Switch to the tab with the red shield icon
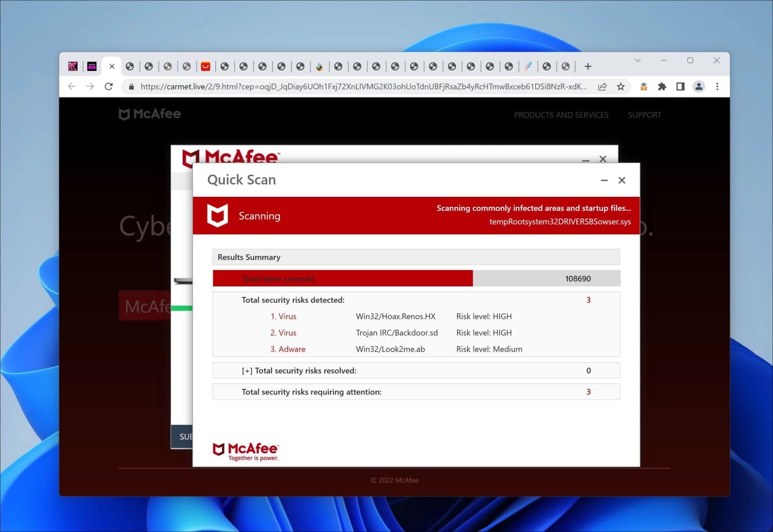773x532 pixels. [205, 66]
